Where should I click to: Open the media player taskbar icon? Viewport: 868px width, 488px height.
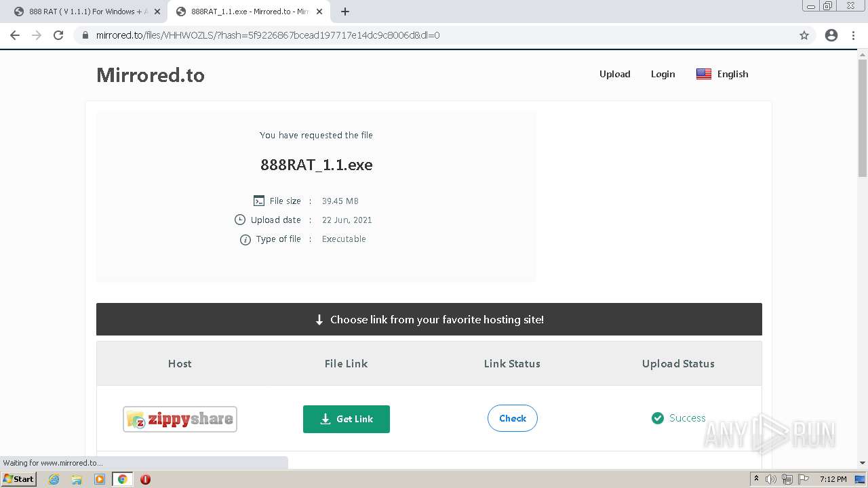pos(100,479)
